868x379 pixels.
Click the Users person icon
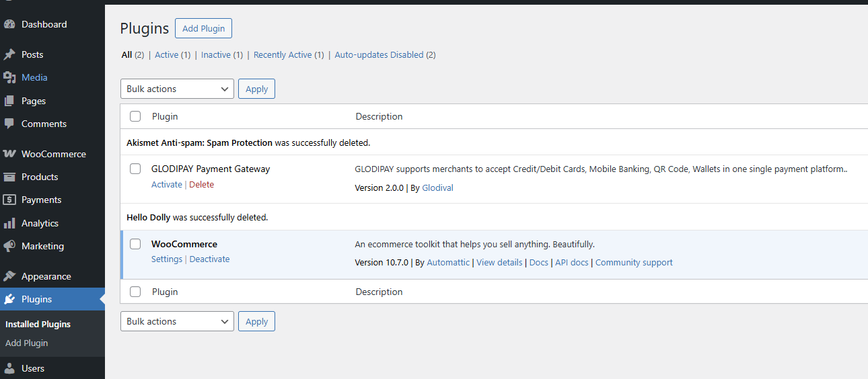9,368
